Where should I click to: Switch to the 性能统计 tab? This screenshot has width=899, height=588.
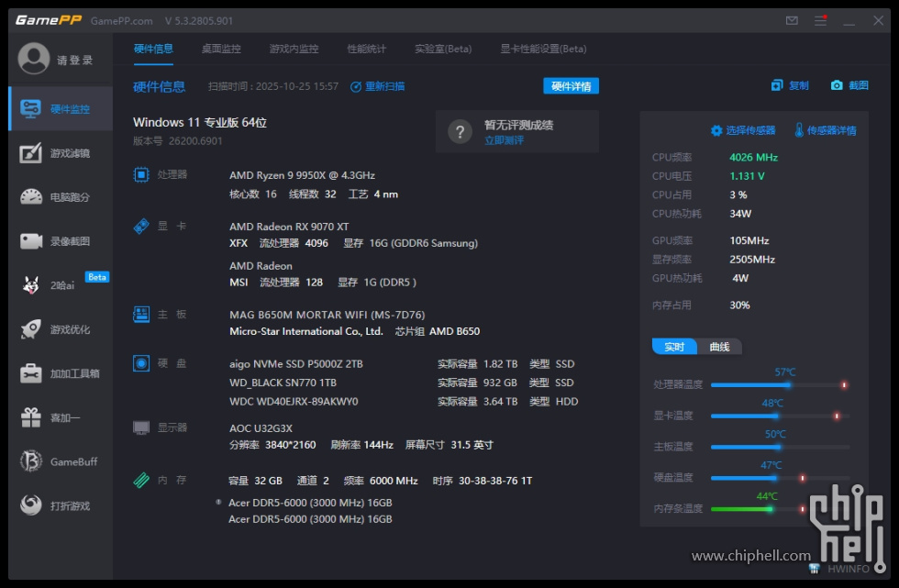[366, 49]
